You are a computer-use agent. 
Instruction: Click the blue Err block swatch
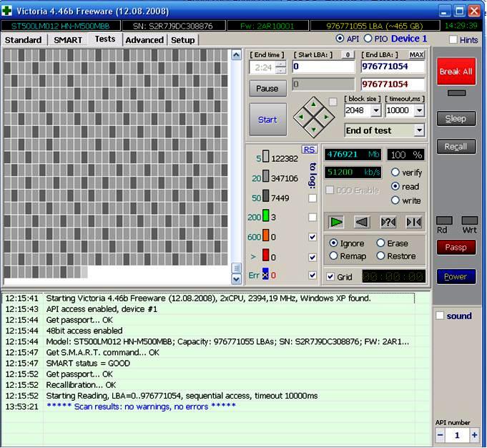click(265, 273)
